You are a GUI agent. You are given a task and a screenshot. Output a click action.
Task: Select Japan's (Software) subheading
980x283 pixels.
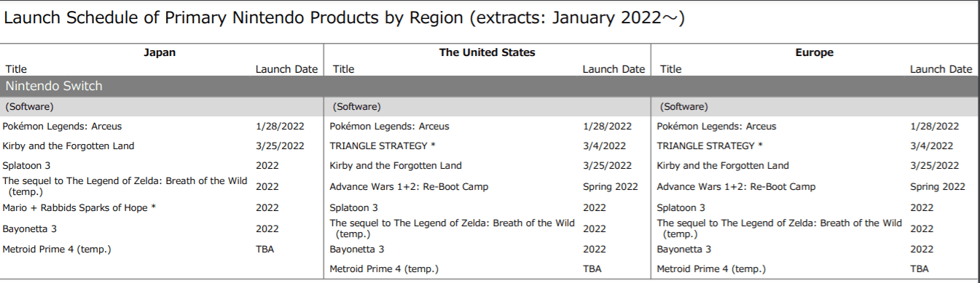[x=29, y=107]
